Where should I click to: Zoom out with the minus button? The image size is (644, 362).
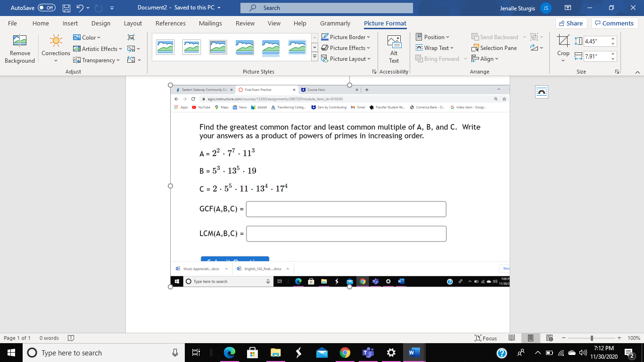click(564, 338)
